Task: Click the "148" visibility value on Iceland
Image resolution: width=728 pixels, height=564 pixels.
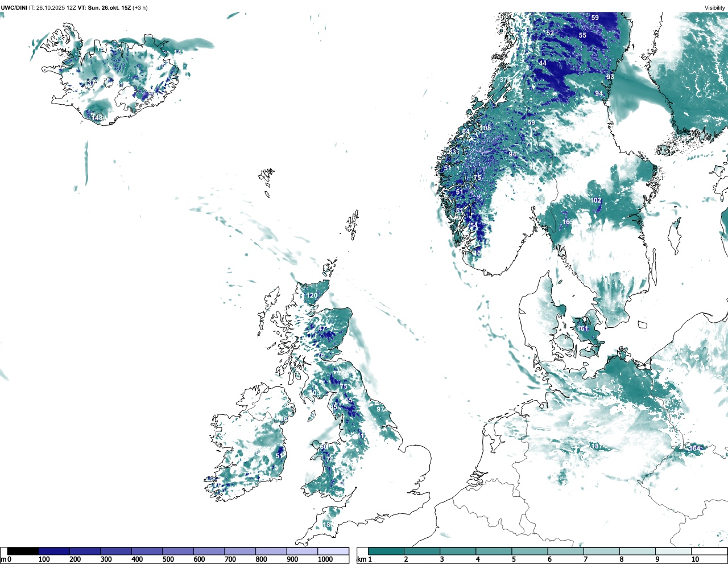Action: click(97, 118)
